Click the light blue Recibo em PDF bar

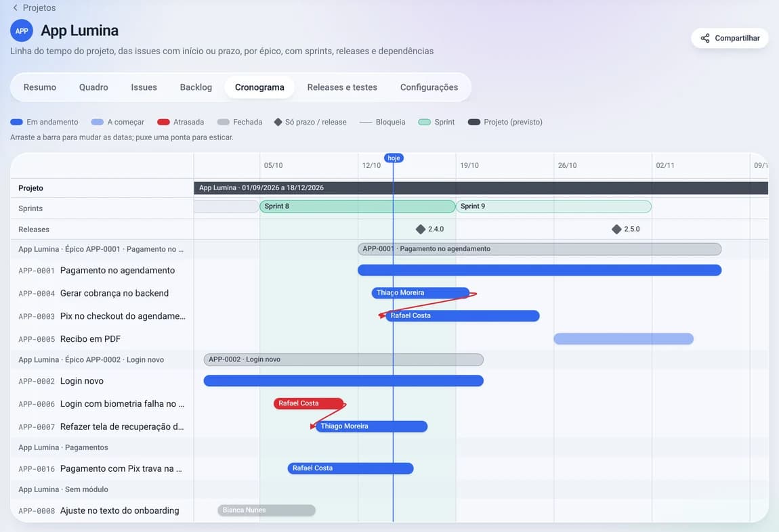click(x=623, y=339)
